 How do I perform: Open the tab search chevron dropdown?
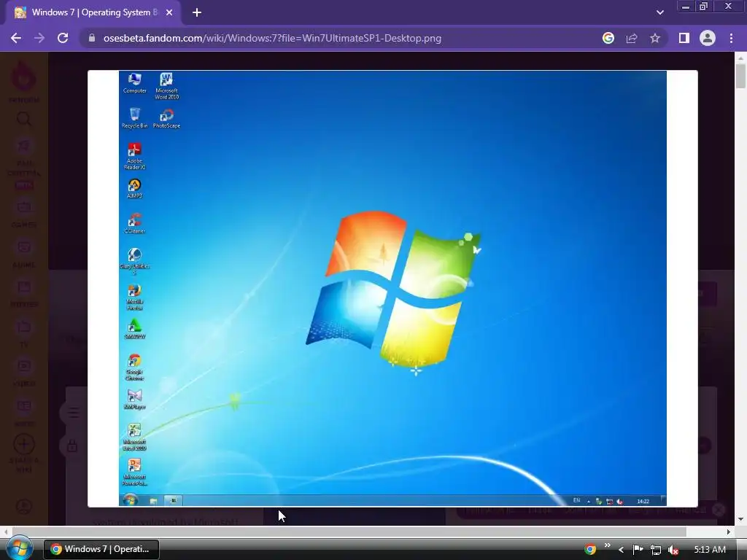(659, 13)
